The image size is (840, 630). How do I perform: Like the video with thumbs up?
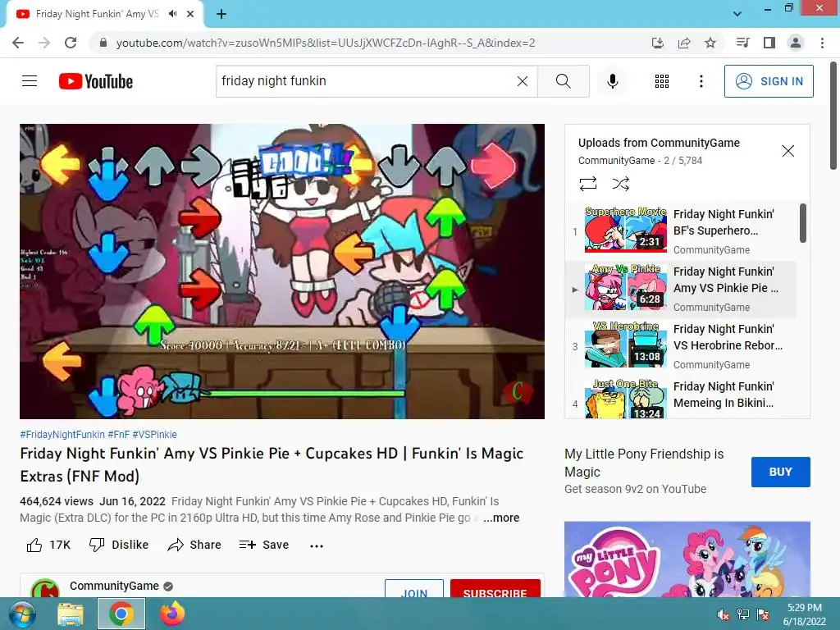pyautogui.click(x=48, y=545)
